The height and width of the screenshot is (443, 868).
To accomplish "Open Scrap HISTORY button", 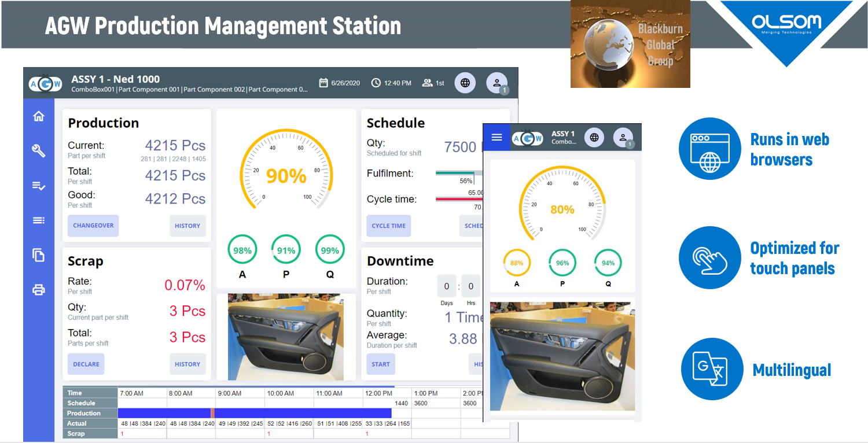I will coord(187,364).
